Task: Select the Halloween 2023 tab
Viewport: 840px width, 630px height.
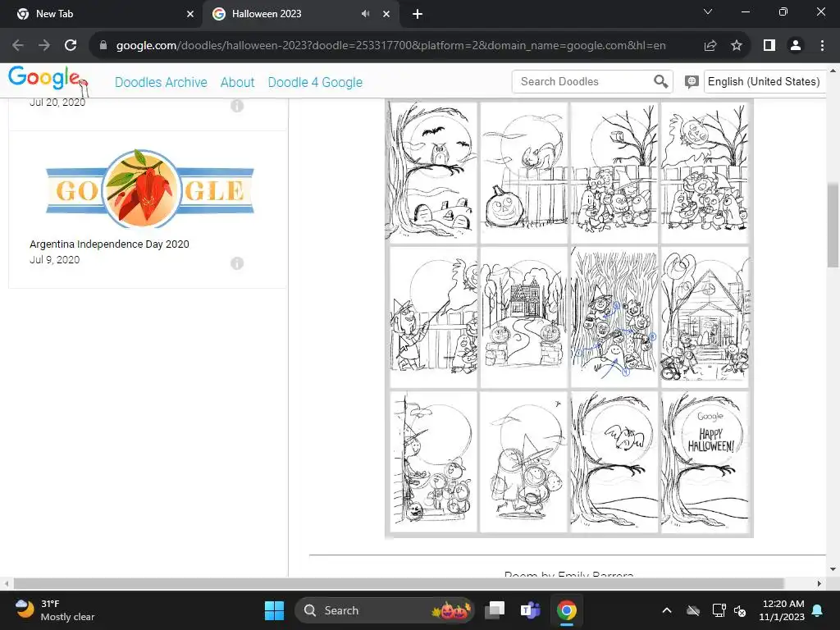Action: [301, 14]
